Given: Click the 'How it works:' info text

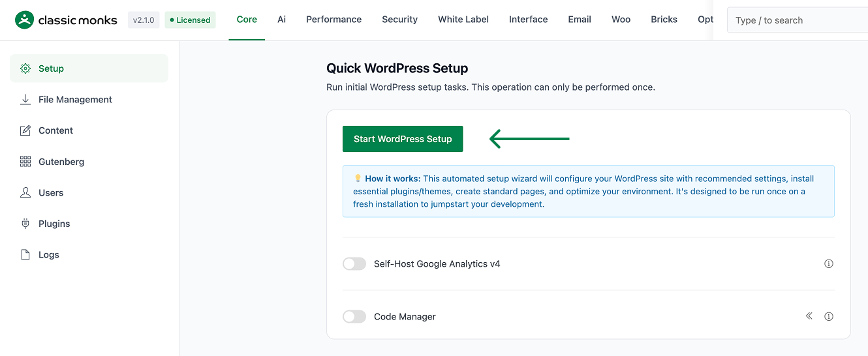Looking at the screenshot, I should (394, 178).
